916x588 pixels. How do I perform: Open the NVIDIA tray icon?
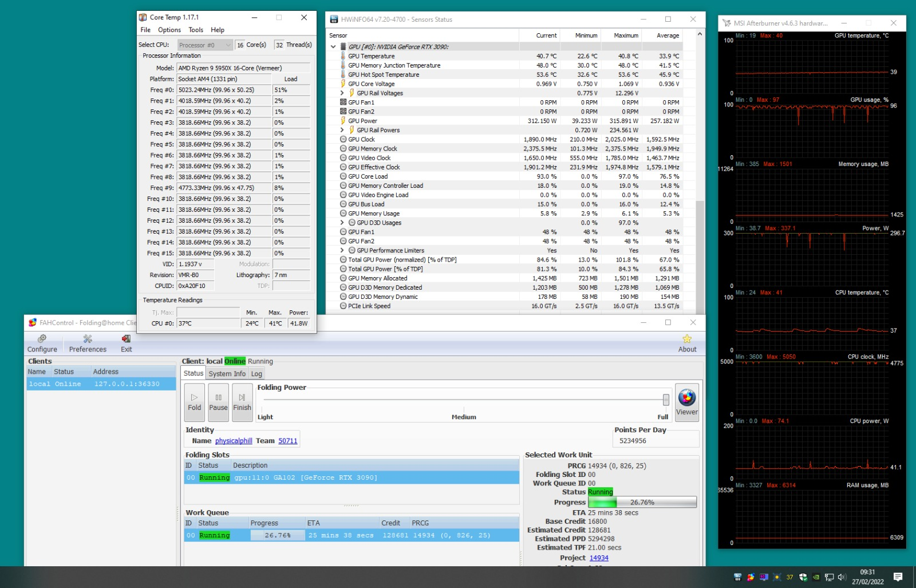[x=816, y=577]
